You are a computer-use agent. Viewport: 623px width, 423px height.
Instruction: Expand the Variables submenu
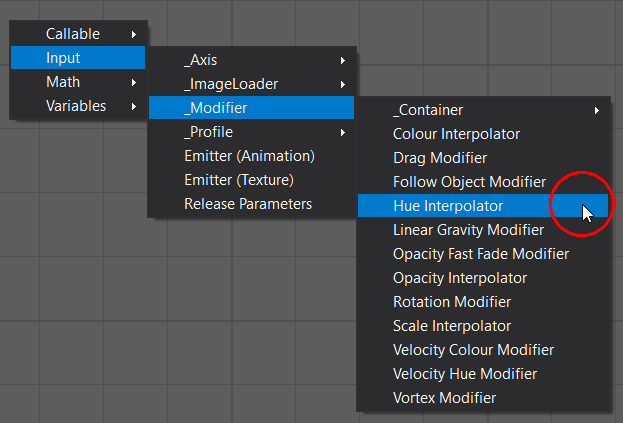[x=78, y=106]
